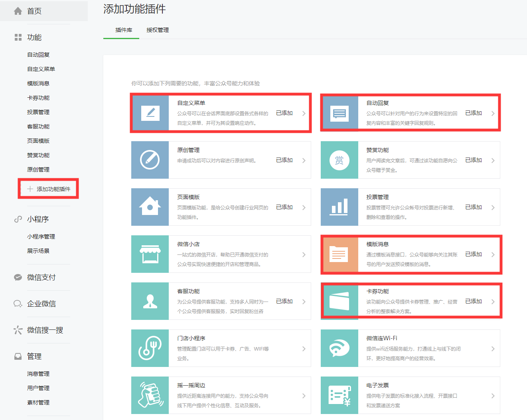Image resolution: width=527 pixels, height=420 pixels.
Task: Click 已添加 status on 卡券功能 card
Action: [x=474, y=302]
